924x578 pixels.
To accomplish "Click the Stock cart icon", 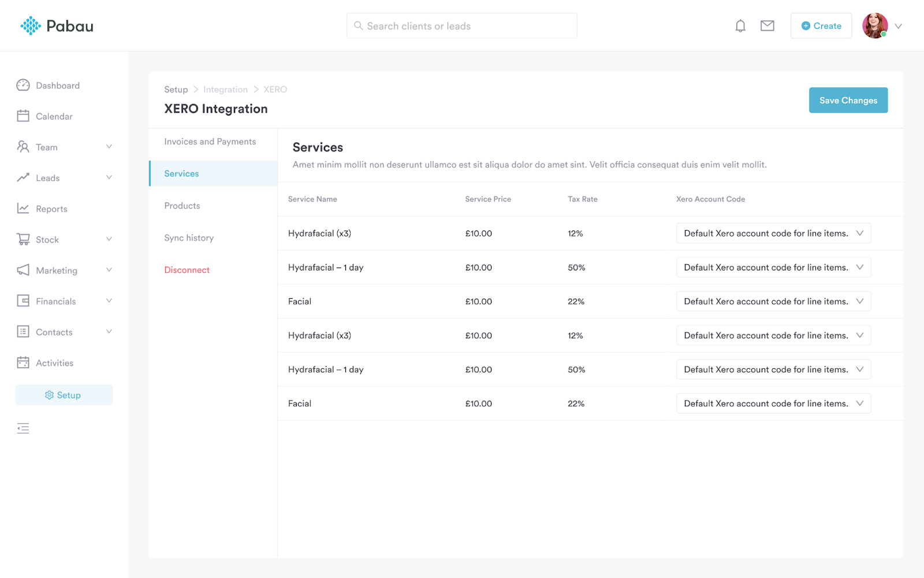I will [23, 239].
